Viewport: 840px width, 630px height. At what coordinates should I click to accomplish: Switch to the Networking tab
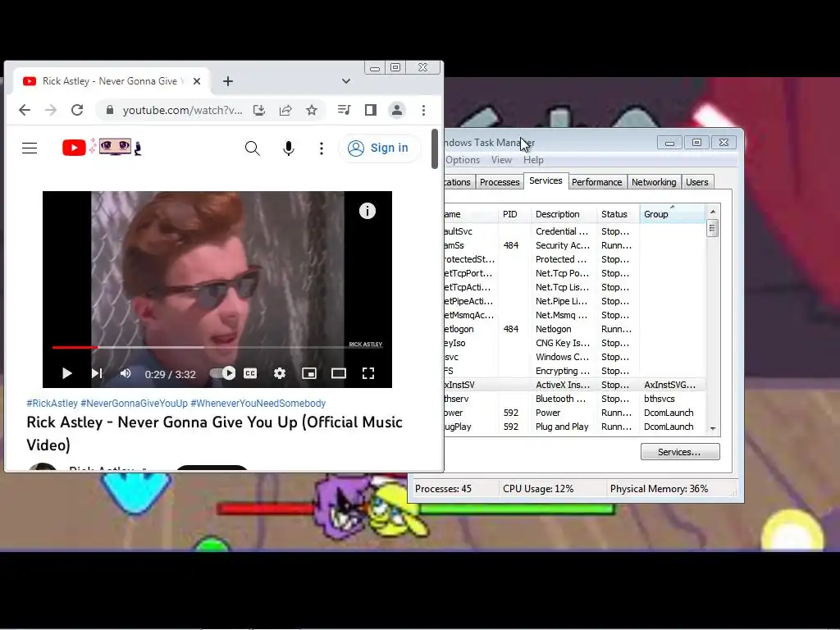654,182
